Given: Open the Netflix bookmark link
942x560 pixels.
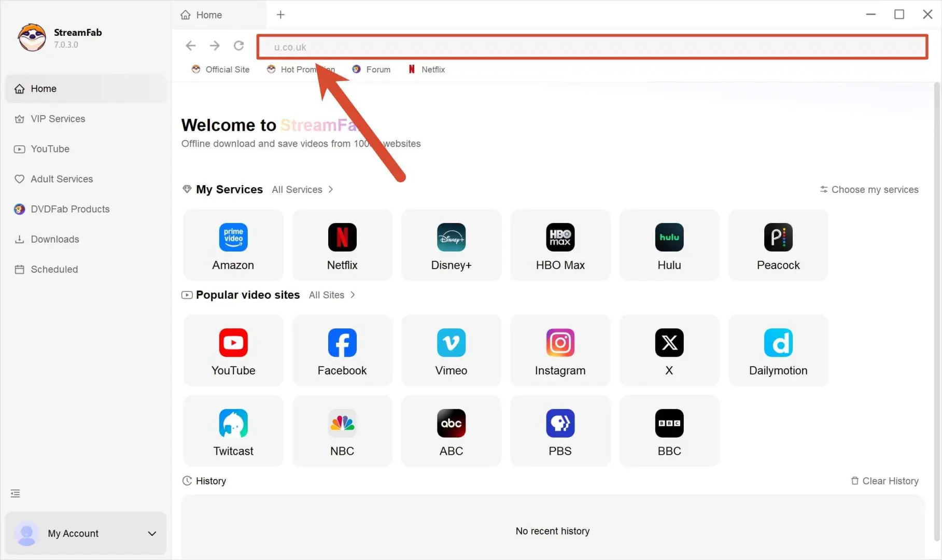Looking at the screenshot, I should click(427, 69).
